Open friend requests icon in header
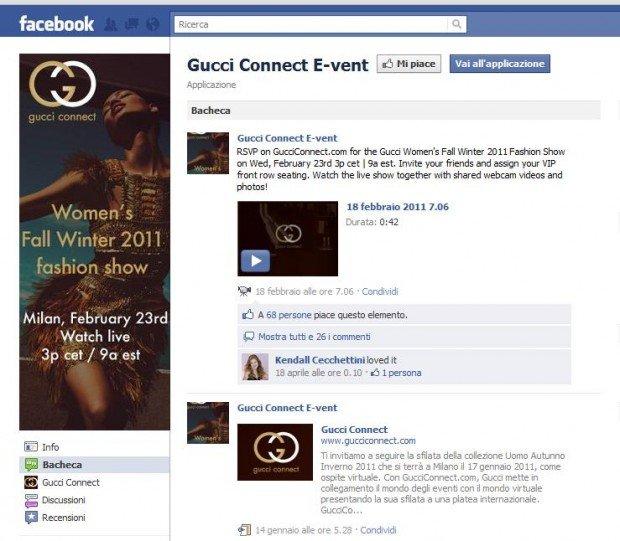This screenshot has height=541, width=620. click(x=111, y=25)
